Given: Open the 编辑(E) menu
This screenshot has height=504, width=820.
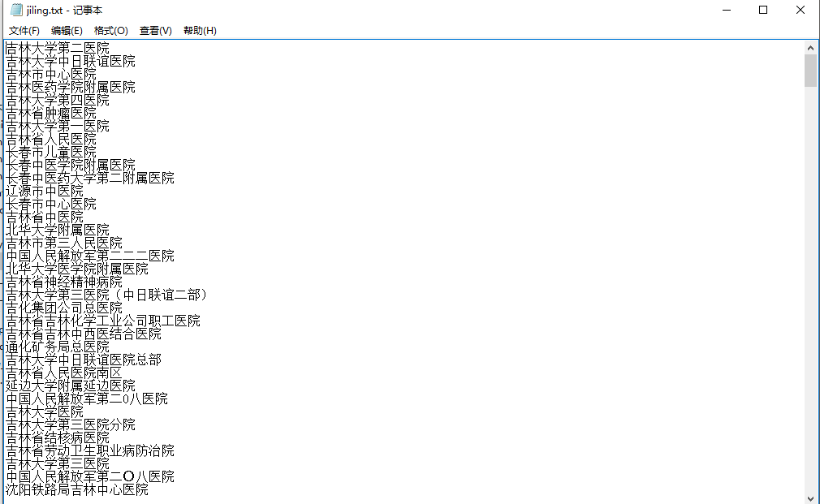Looking at the screenshot, I should 67,31.
